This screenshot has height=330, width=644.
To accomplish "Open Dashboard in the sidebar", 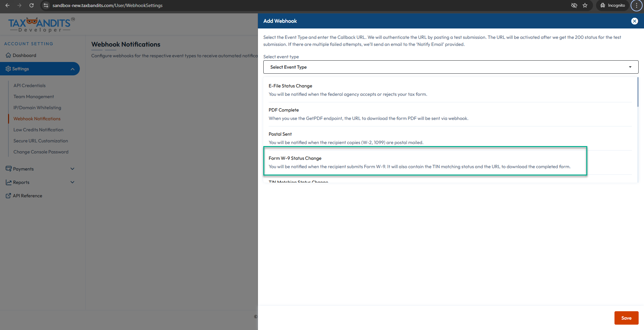I will tap(24, 55).
